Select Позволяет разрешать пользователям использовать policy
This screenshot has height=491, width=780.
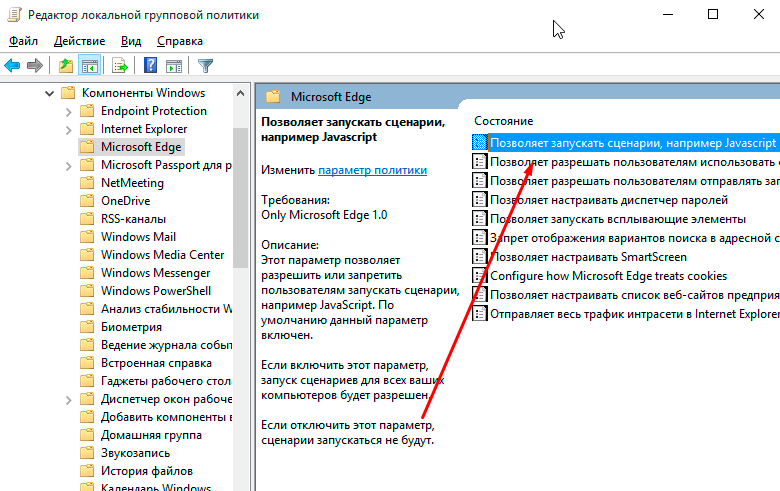[x=634, y=162]
